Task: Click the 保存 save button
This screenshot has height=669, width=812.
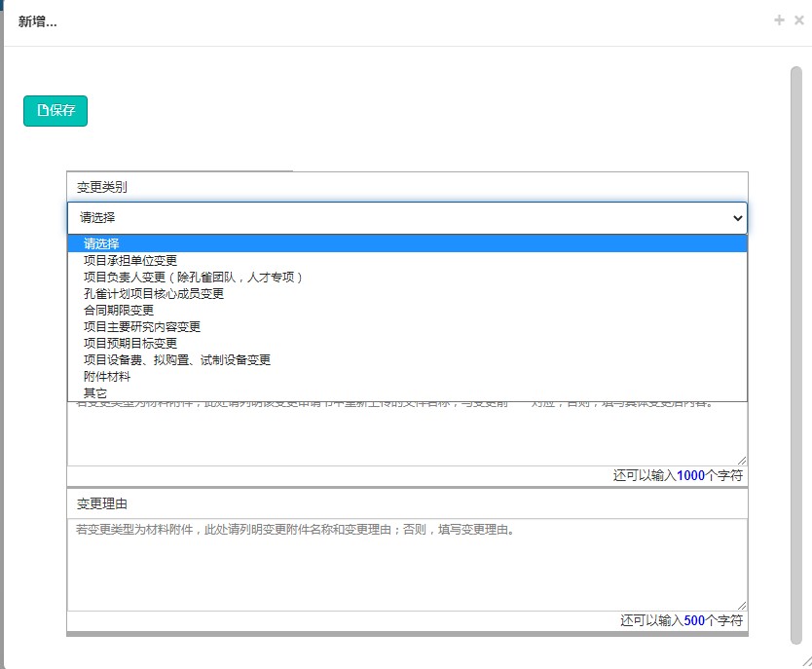Action: point(55,111)
